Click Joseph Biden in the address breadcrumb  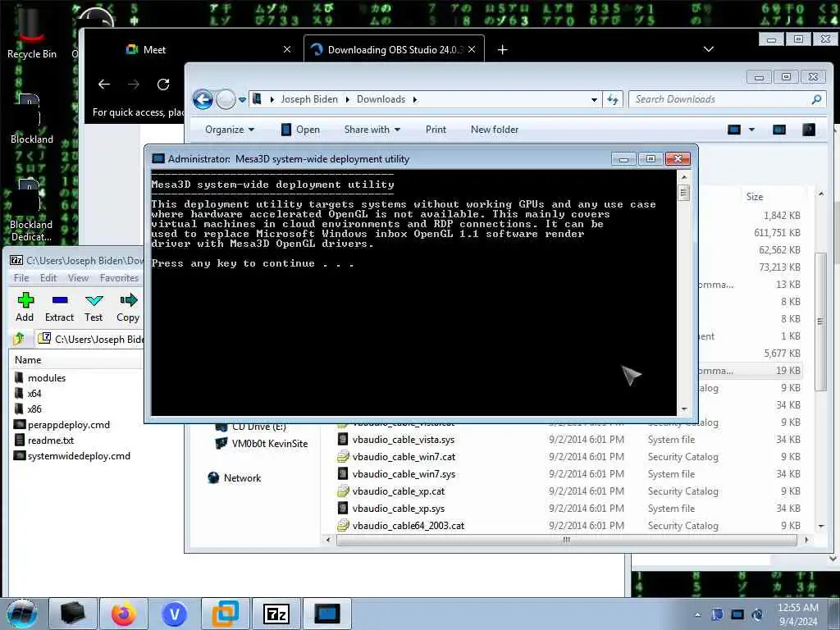[309, 99]
